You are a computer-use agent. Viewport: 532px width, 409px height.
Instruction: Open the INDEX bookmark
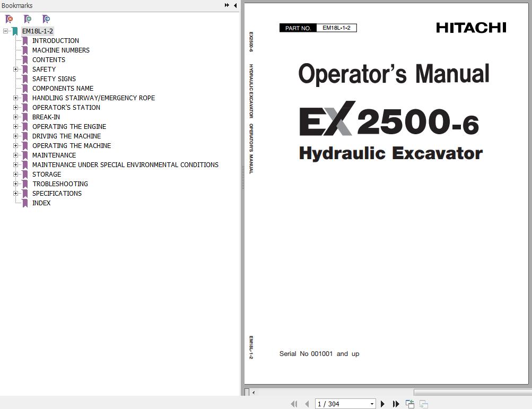[41, 203]
